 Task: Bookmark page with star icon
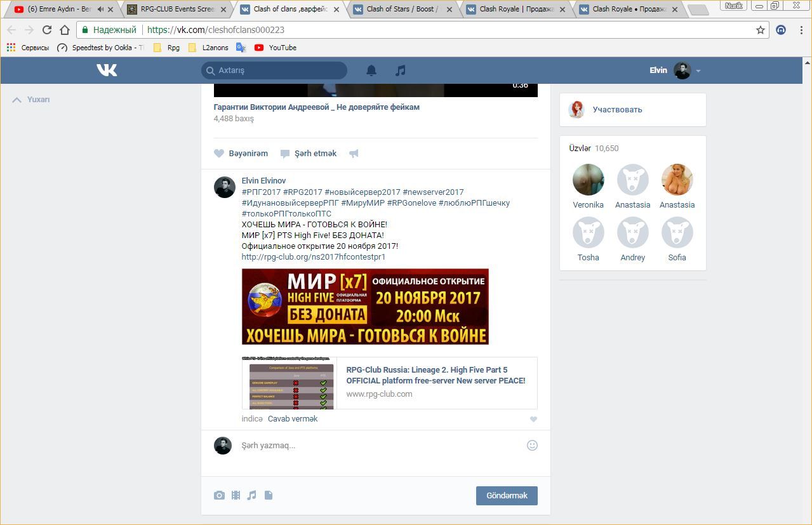click(x=761, y=30)
